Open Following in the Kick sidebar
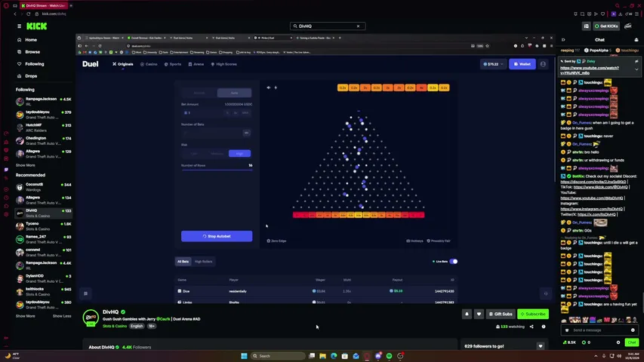The width and height of the screenshot is (644, 362). (x=34, y=64)
